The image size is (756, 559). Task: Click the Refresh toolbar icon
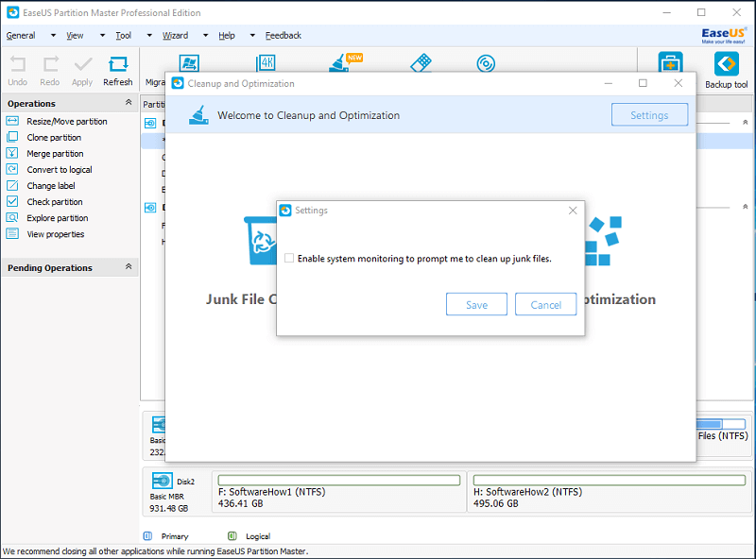118,65
